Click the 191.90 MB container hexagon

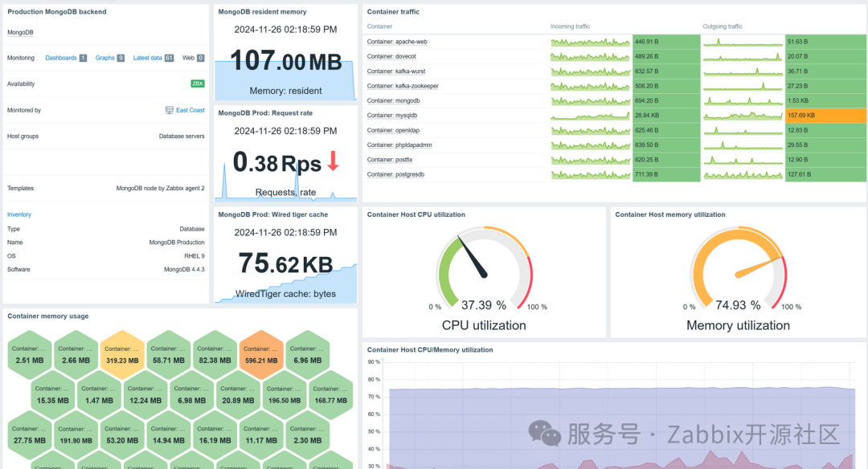pyautogui.click(x=76, y=435)
